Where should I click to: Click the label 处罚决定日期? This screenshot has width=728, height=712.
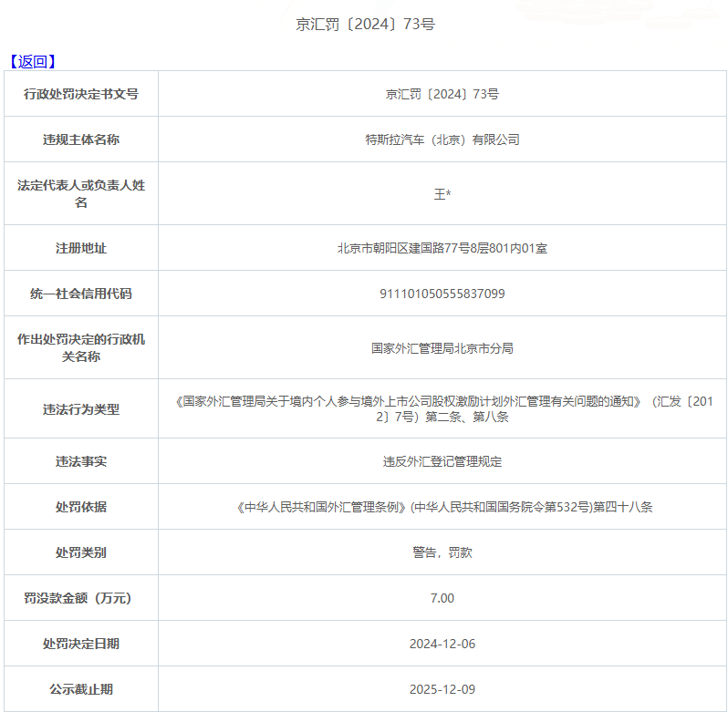coord(81,644)
